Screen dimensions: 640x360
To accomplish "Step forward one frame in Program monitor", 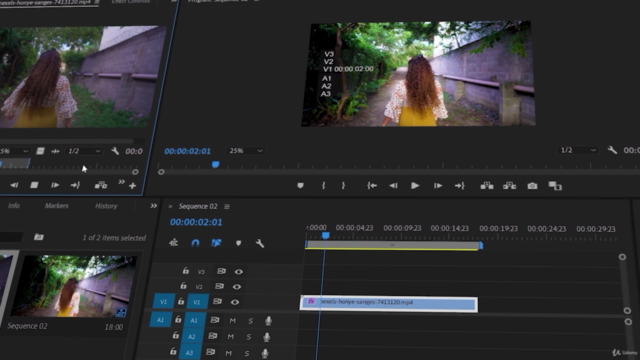I will (x=438, y=186).
